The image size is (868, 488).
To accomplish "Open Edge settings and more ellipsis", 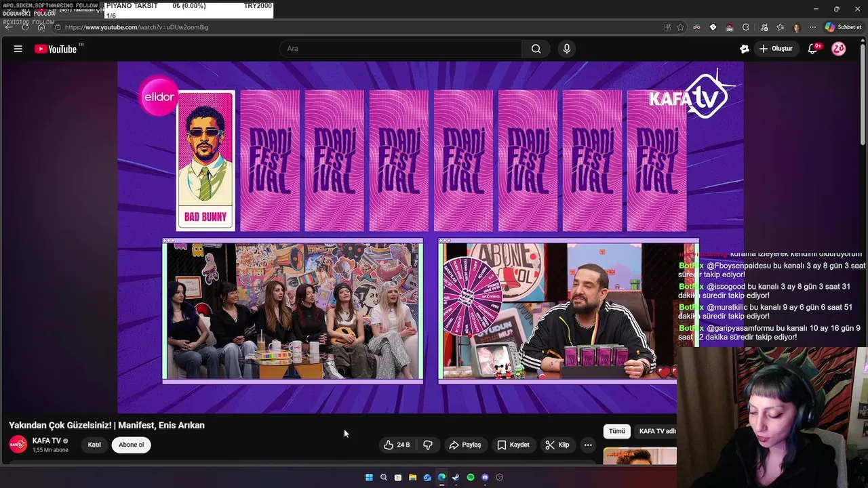I will tap(812, 27).
